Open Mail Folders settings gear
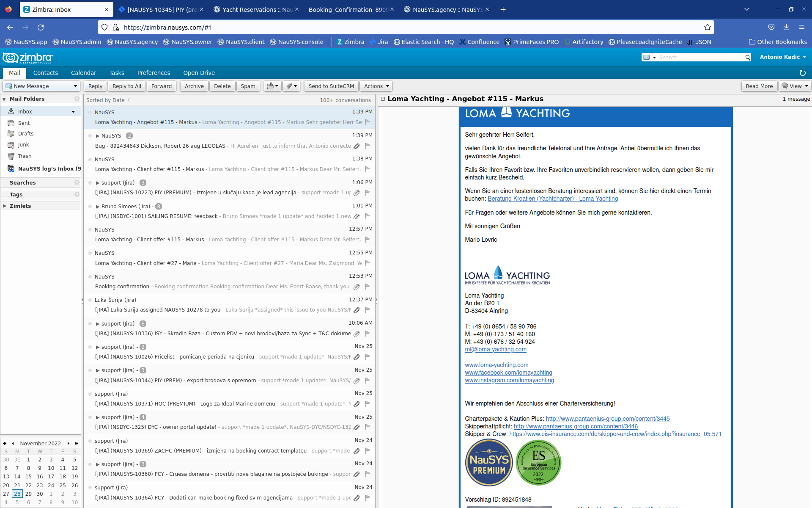 pos(77,99)
